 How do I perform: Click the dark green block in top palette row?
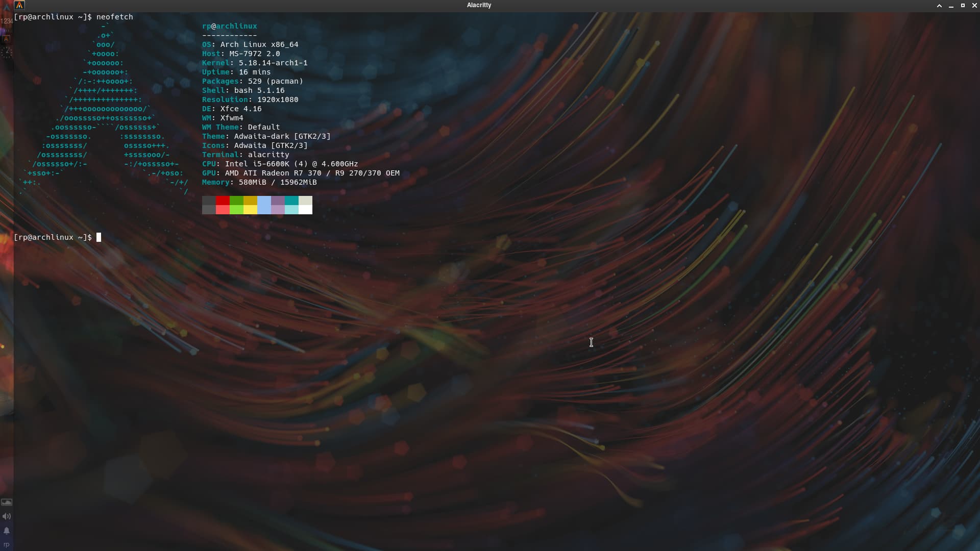click(236, 201)
